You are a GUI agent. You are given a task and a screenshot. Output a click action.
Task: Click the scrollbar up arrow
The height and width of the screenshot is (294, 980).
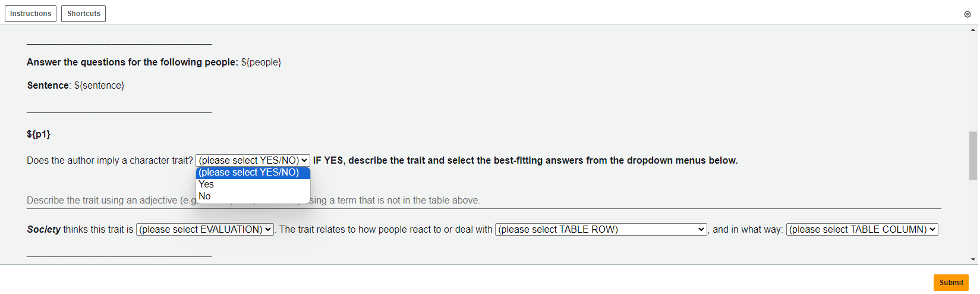(973, 30)
